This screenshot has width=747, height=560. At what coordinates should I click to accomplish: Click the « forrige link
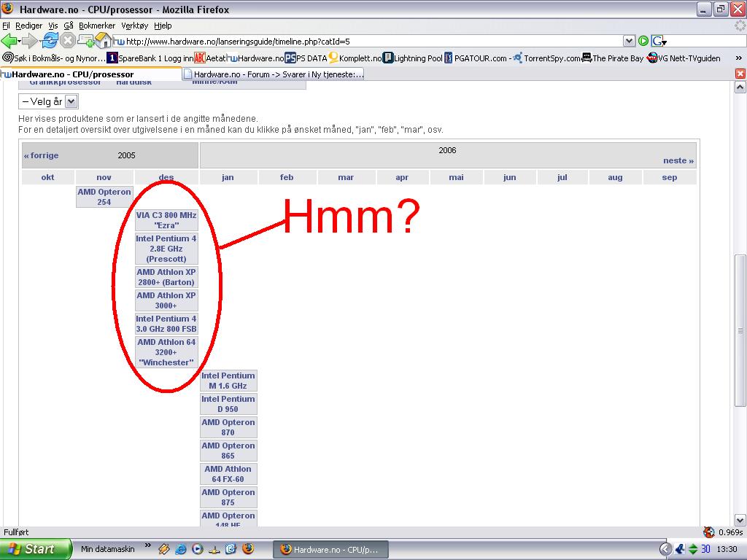(42, 155)
